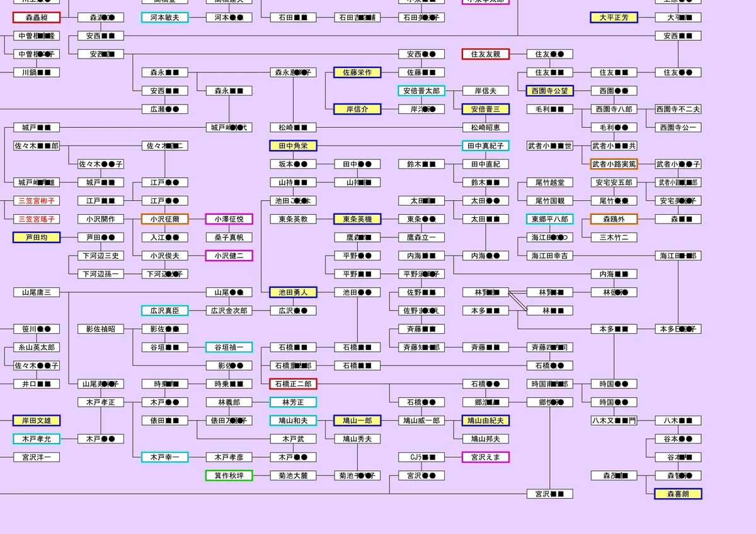Click the 山尾庸三 box
This screenshot has width=756, height=534.
click(x=36, y=292)
